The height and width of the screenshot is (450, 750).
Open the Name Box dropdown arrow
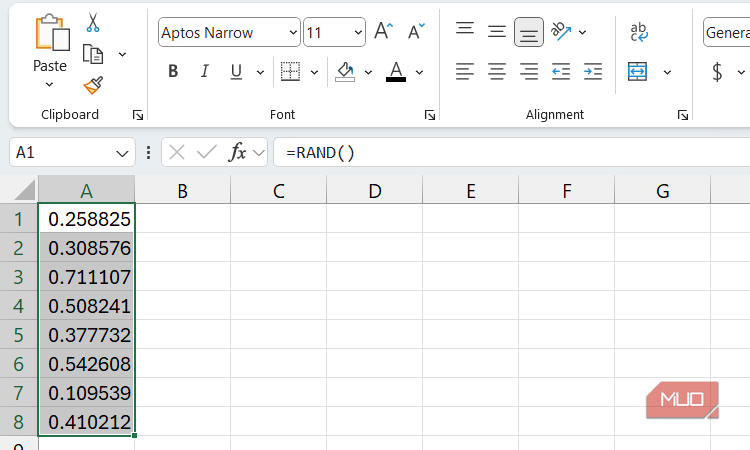coord(122,154)
